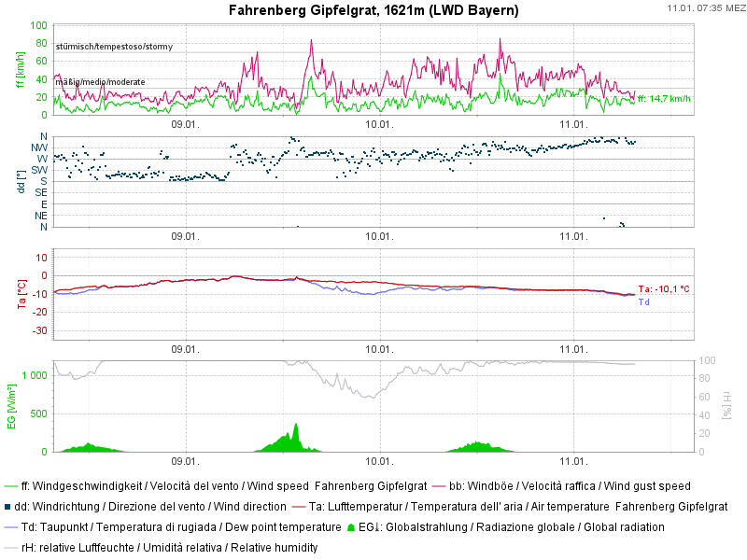Click the green global radiation legend icon
This screenshot has width=747, height=560.
pos(351,527)
